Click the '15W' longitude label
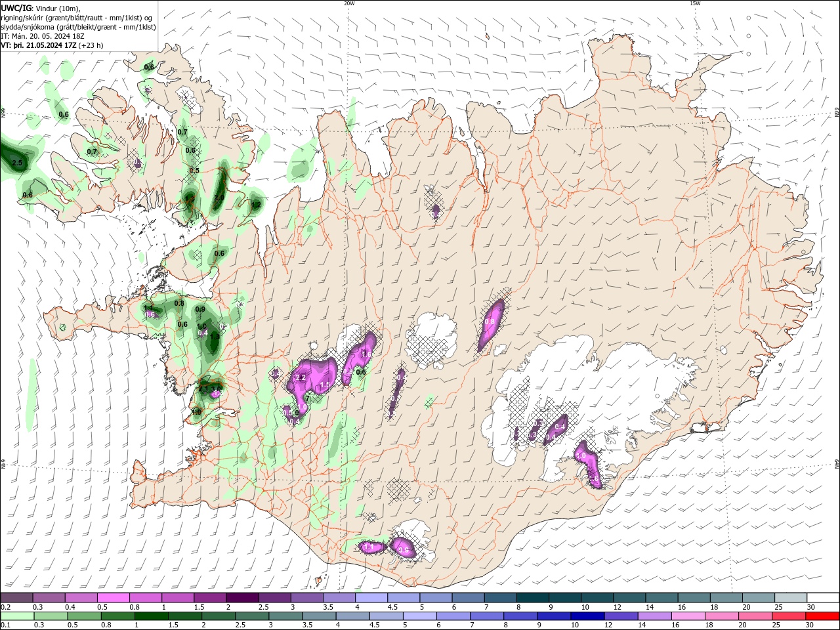 [x=695, y=3]
